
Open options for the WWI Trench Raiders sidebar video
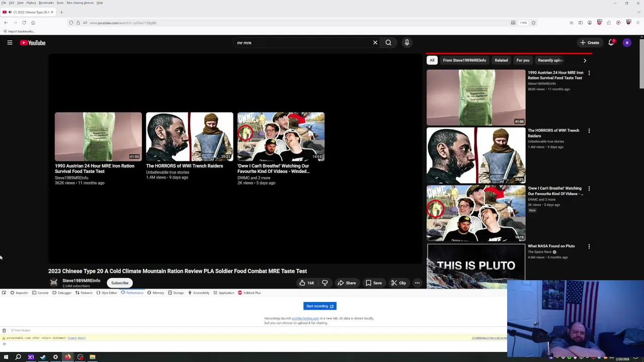pyautogui.click(x=589, y=131)
